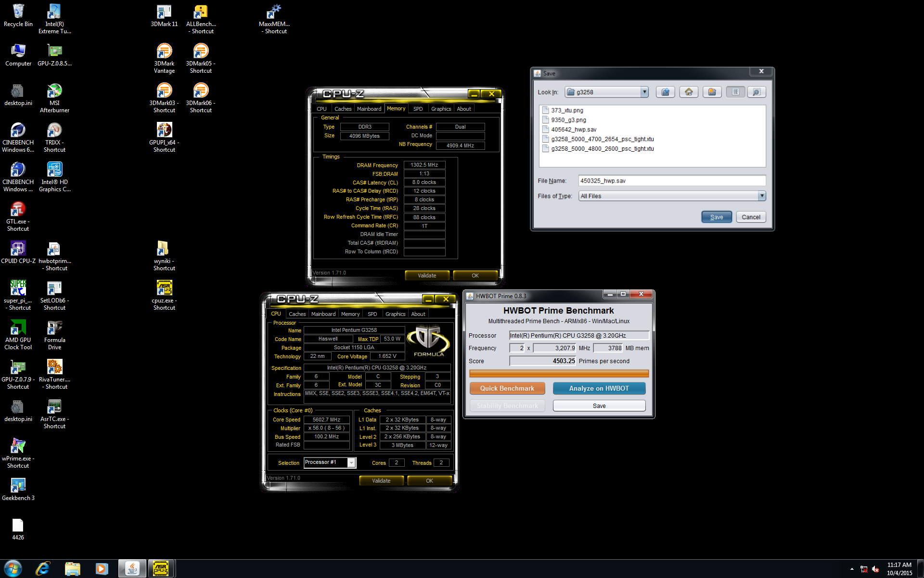Click CPU-Z taskbar button
Image resolution: width=924 pixels, height=578 pixels.
161,568
